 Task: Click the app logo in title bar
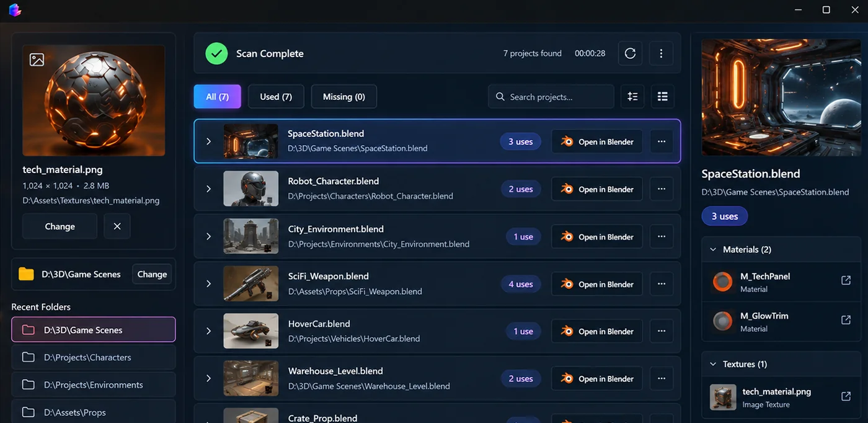15,9
